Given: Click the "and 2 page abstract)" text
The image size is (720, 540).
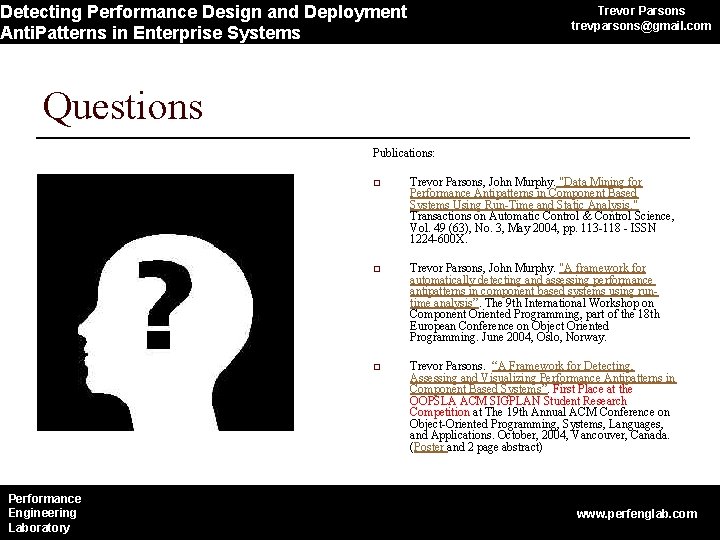Looking at the screenshot, I should tap(495, 447).
